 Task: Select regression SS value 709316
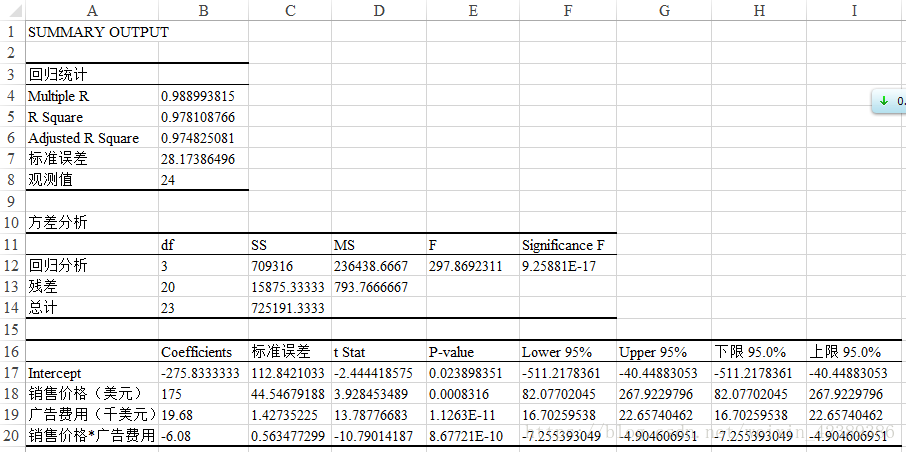(x=290, y=265)
